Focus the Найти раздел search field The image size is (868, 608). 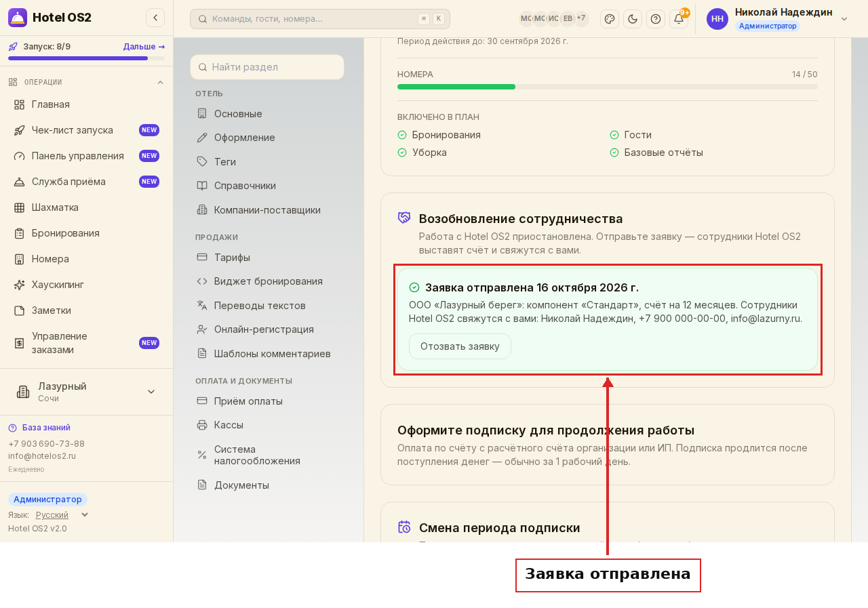pyautogui.click(x=267, y=67)
